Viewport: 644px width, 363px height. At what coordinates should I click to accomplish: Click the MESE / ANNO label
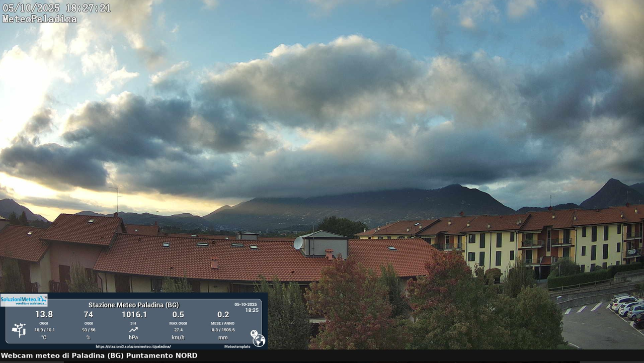tap(223, 323)
